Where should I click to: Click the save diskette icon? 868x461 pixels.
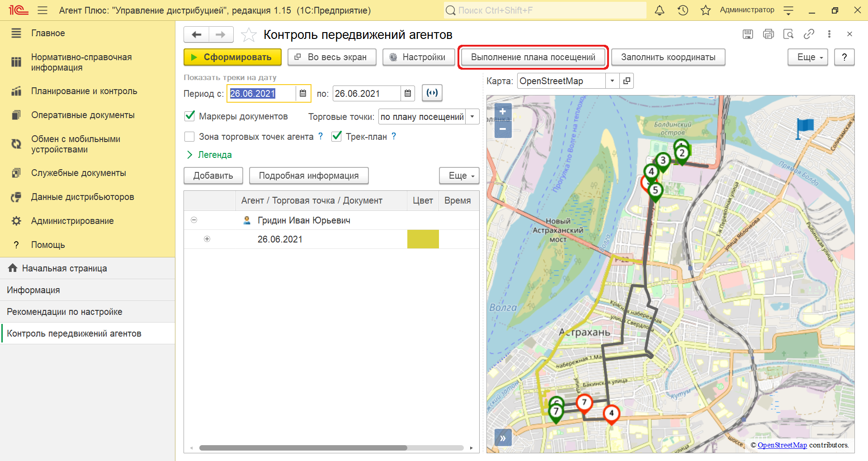pyautogui.click(x=748, y=34)
